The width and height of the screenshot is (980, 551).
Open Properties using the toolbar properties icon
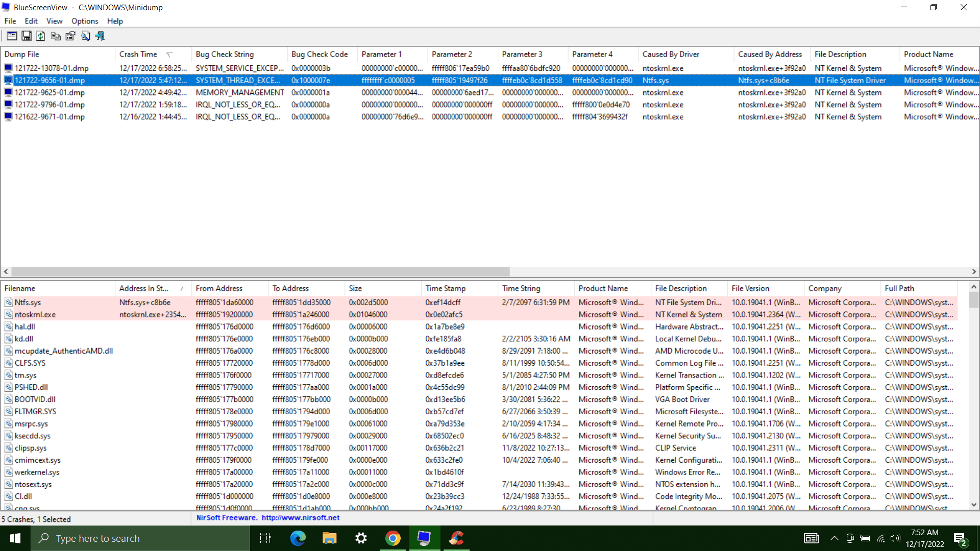coord(70,36)
